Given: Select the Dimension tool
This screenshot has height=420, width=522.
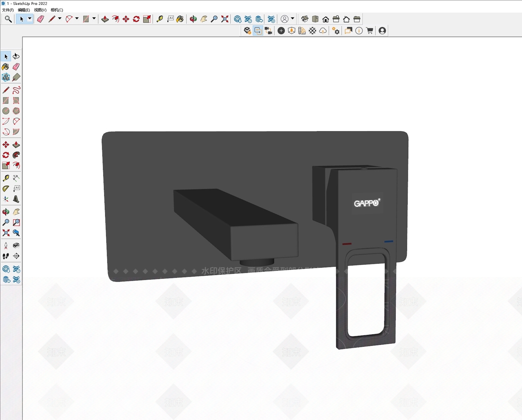Looking at the screenshot, I should [x=16, y=178].
